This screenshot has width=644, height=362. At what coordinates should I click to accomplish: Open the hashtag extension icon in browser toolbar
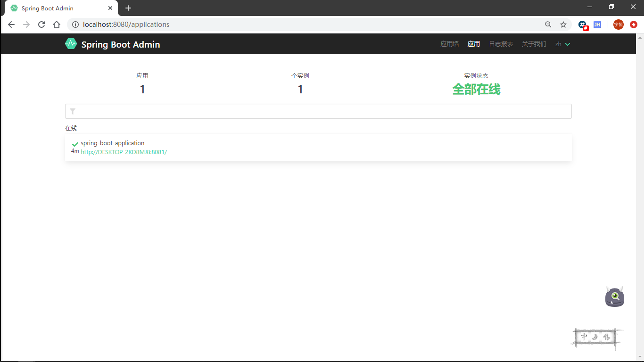tap(583, 24)
